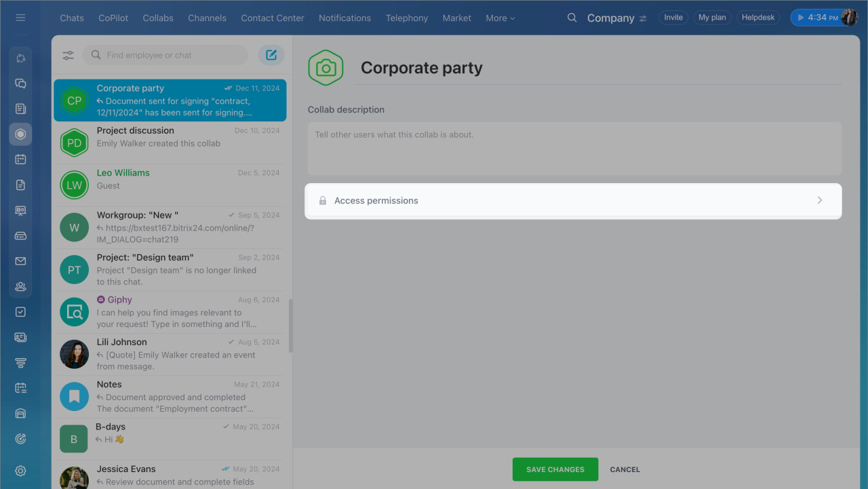Click the collab camera avatar icon

pos(325,68)
